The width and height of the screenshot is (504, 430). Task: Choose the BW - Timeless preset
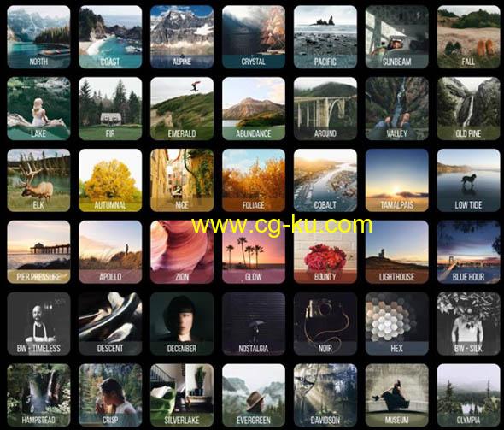(38, 323)
